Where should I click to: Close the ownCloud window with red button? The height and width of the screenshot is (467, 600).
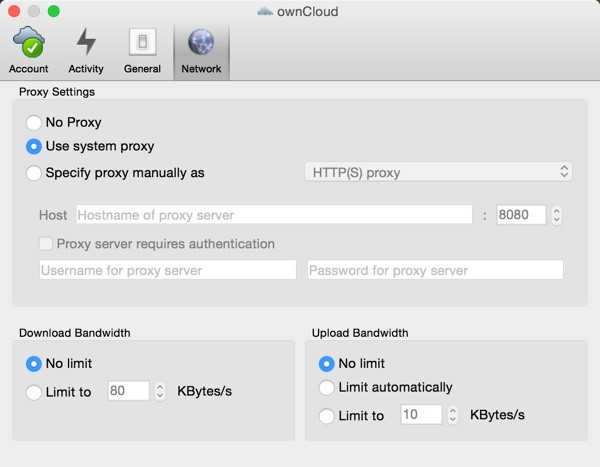pyautogui.click(x=14, y=11)
